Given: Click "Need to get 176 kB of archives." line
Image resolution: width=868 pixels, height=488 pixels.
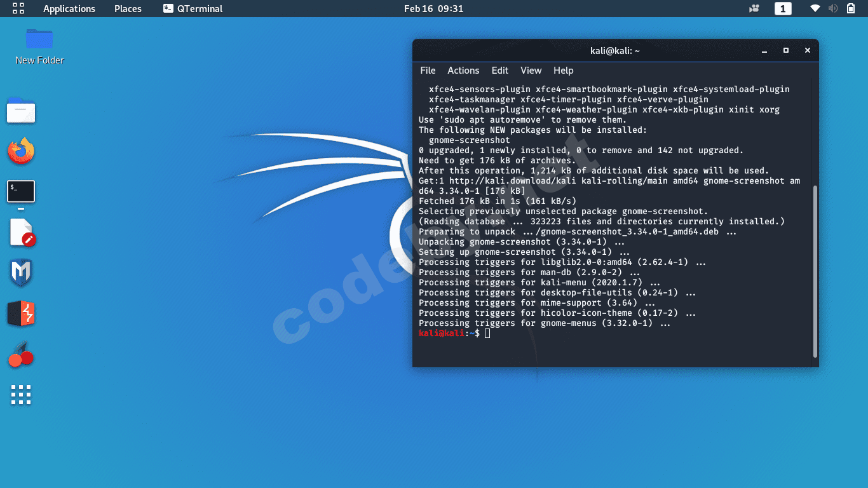Looking at the screenshot, I should click(x=498, y=161).
